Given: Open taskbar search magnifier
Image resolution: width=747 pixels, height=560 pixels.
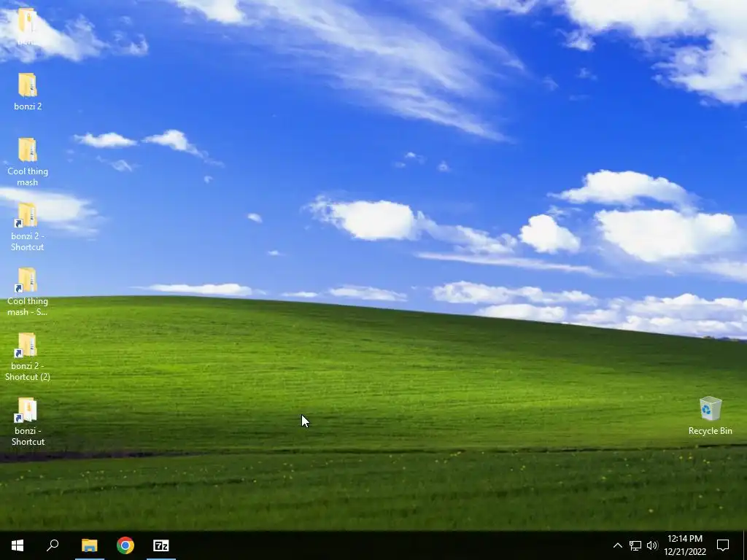Looking at the screenshot, I should point(53,545).
